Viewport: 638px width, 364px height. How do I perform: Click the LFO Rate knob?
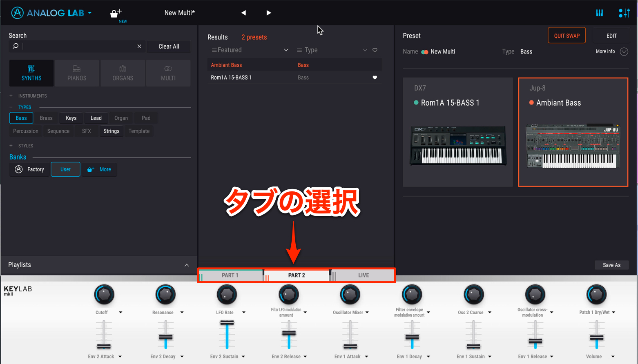[x=227, y=294]
